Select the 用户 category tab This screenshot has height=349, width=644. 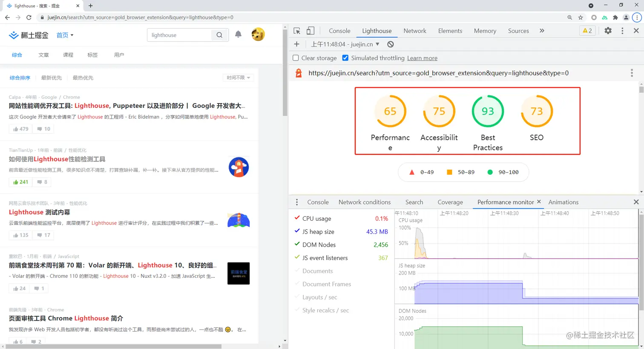click(119, 55)
